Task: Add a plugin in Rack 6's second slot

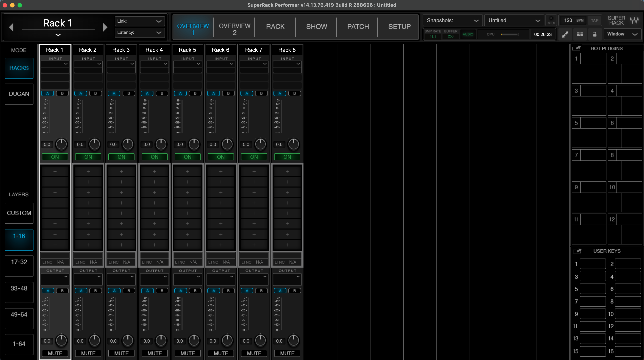Action: (x=221, y=182)
